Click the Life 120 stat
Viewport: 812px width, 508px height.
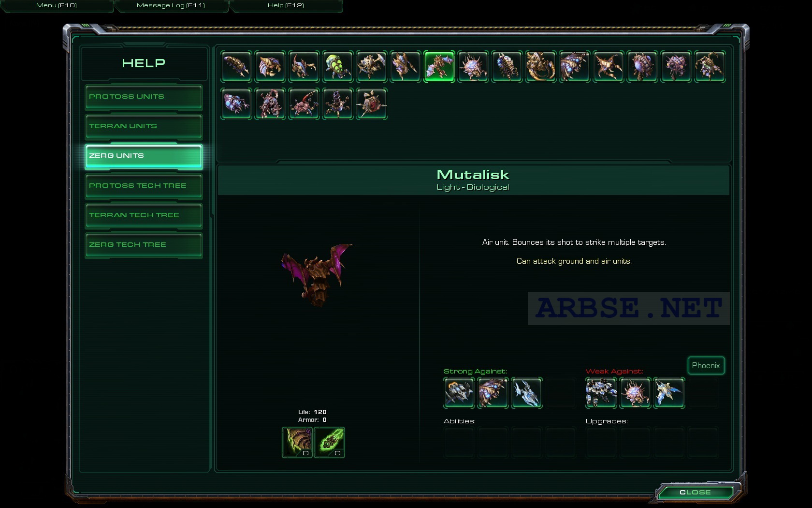[x=312, y=412]
